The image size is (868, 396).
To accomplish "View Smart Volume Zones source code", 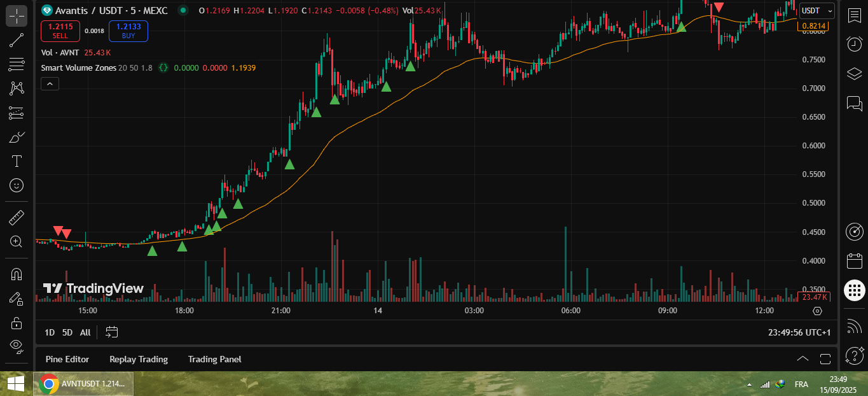I will pyautogui.click(x=163, y=67).
